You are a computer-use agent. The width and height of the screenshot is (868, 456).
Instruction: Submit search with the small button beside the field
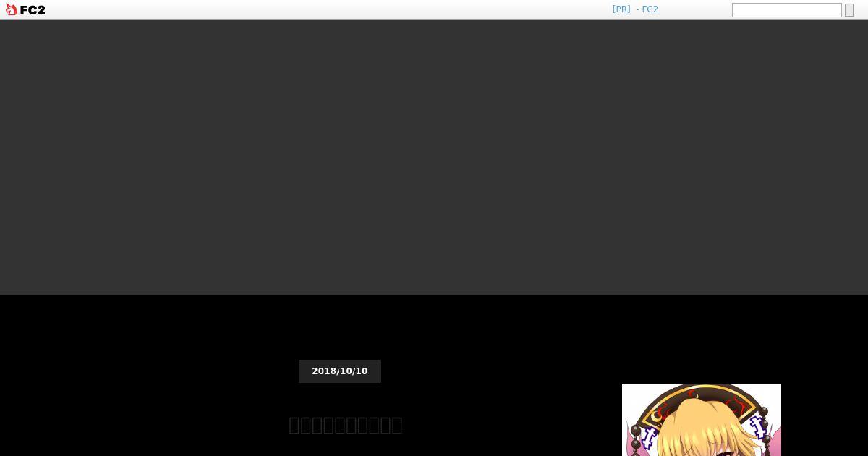pos(849,10)
